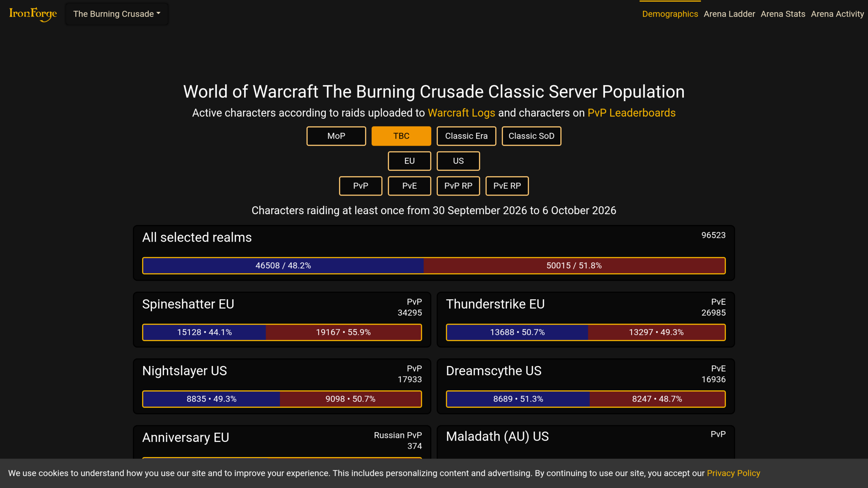Image resolution: width=868 pixels, height=488 pixels.
Task: Open Arena Stats page
Action: 783,14
